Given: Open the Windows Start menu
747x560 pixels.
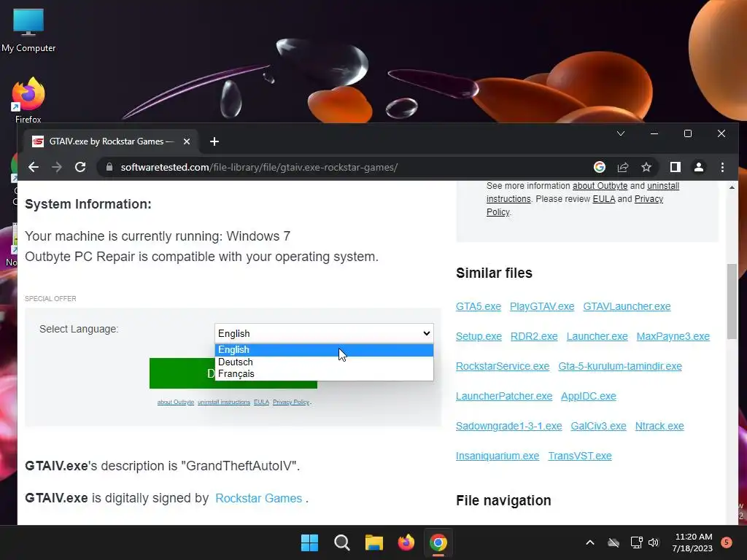Looking at the screenshot, I should click(x=309, y=542).
